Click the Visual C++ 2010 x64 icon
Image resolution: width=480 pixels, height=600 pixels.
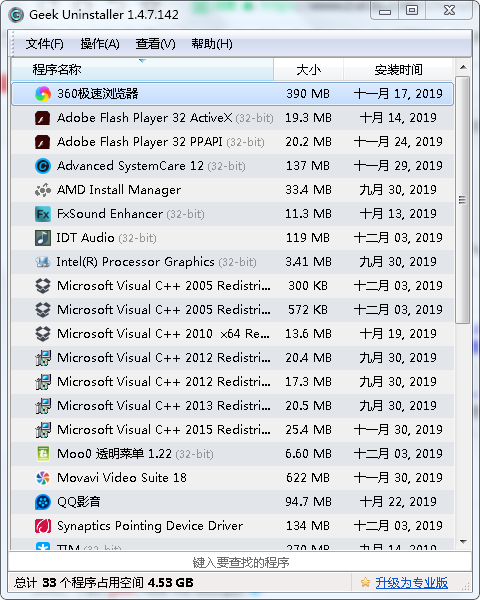43,334
